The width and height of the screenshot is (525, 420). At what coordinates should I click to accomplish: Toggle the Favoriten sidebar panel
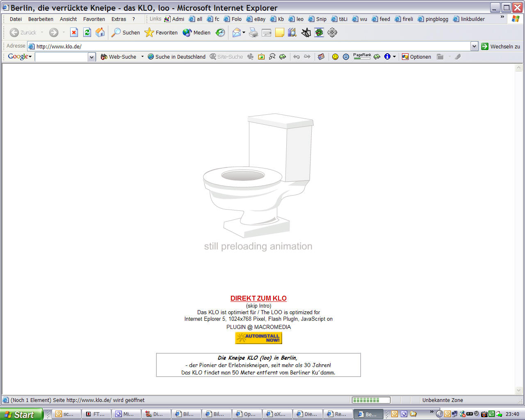coord(161,32)
